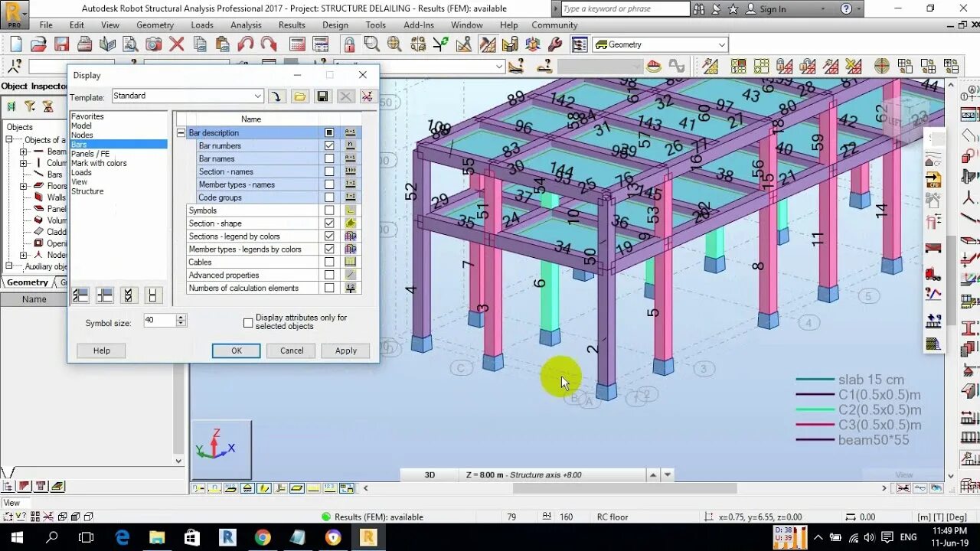
Task: Click OK in the Display dialog
Action: pyautogui.click(x=237, y=350)
